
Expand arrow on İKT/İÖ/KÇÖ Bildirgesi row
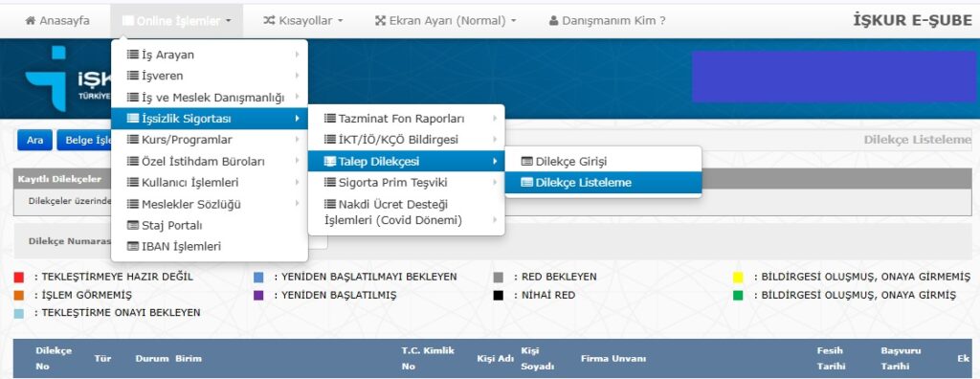coord(495,140)
